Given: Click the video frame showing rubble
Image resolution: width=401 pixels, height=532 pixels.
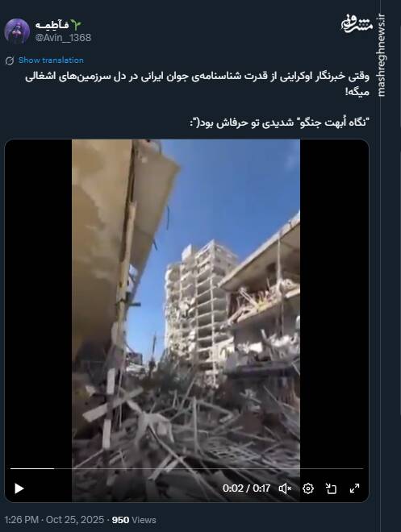Looking at the screenshot, I should coord(186,305).
